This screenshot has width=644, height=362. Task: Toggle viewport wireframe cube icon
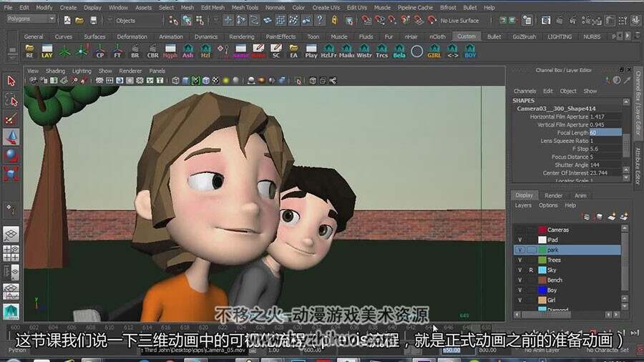coord(176,80)
